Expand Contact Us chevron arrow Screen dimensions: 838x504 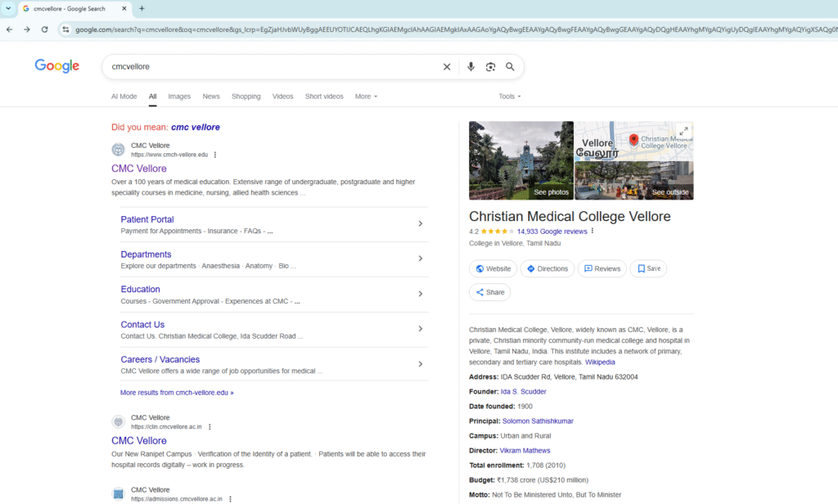421,329
